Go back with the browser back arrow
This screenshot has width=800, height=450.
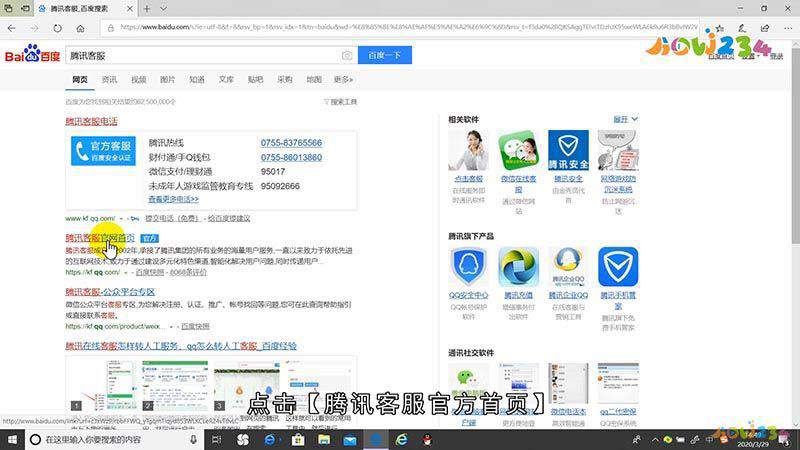click(x=12, y=28)
